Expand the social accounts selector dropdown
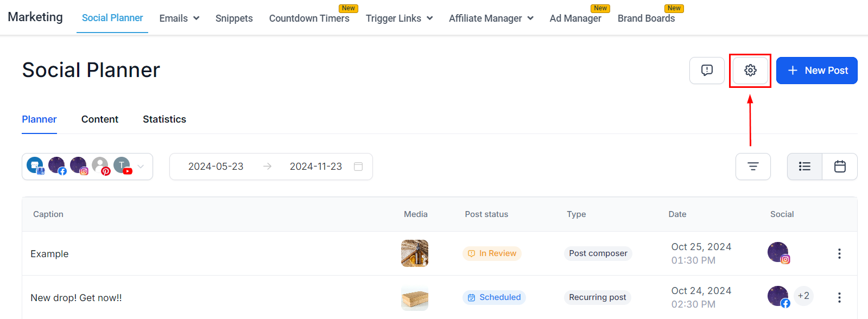This screenshot has height=319, width=868. 141,167
